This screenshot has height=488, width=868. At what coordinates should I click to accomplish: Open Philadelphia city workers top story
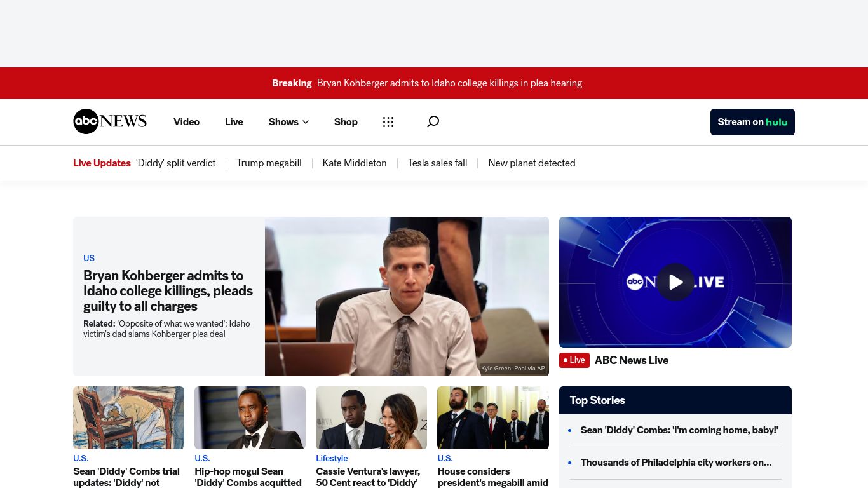(x=676, y=463)
